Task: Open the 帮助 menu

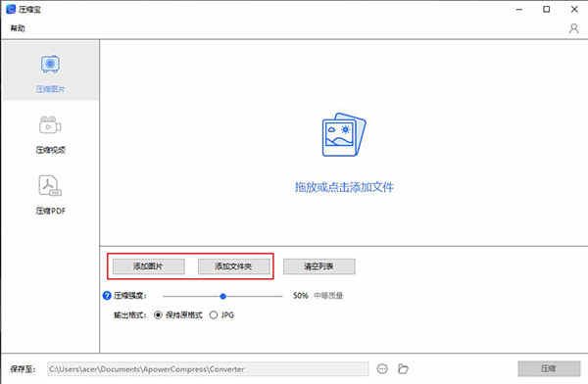Action: [18, 28]
